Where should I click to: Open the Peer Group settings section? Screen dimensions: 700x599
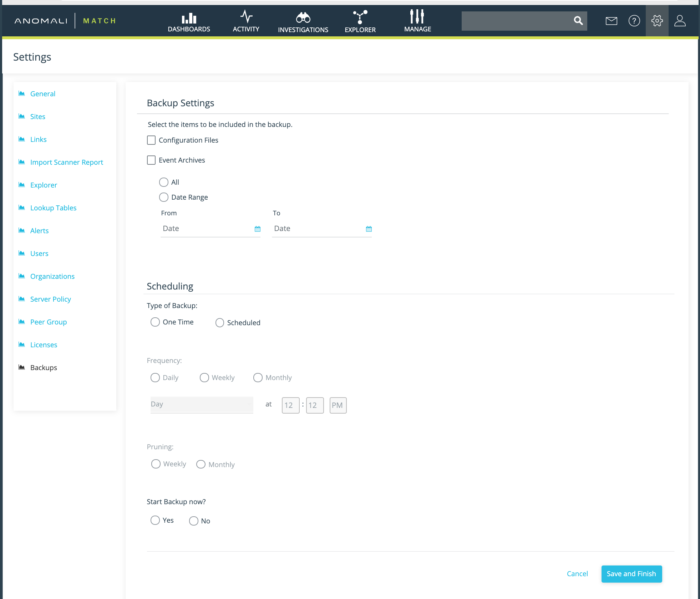[x=49, y=322]
